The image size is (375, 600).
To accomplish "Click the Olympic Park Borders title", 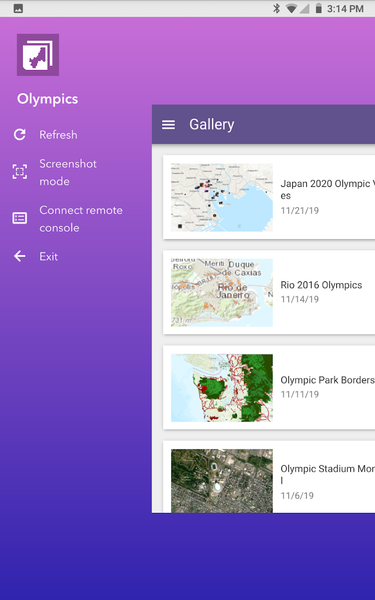I will click(328, 380).
